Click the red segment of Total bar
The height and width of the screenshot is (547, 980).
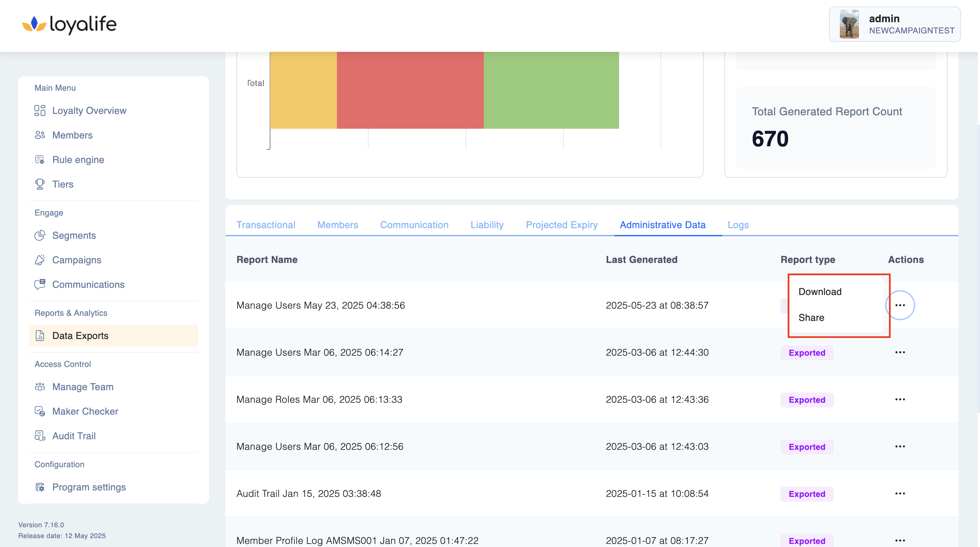click(410, 90)
